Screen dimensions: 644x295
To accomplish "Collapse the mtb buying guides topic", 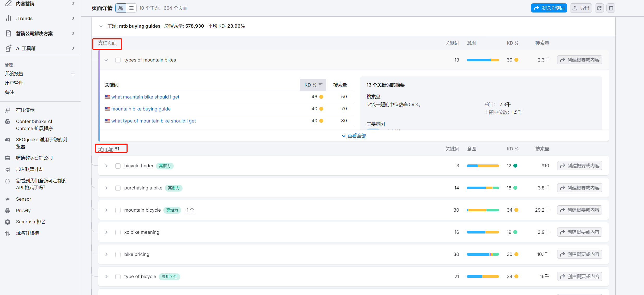I will (x=101, y=26).
